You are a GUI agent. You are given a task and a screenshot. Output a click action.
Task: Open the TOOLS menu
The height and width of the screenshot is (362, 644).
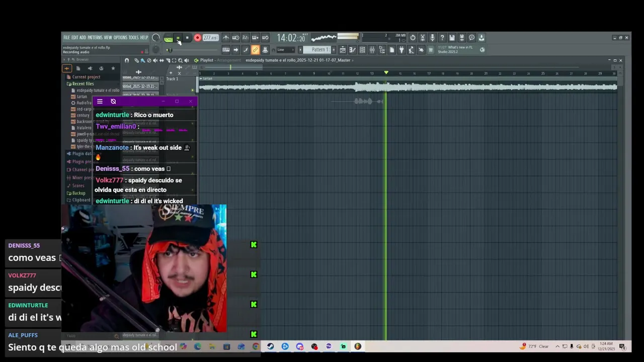pos(133,38)
